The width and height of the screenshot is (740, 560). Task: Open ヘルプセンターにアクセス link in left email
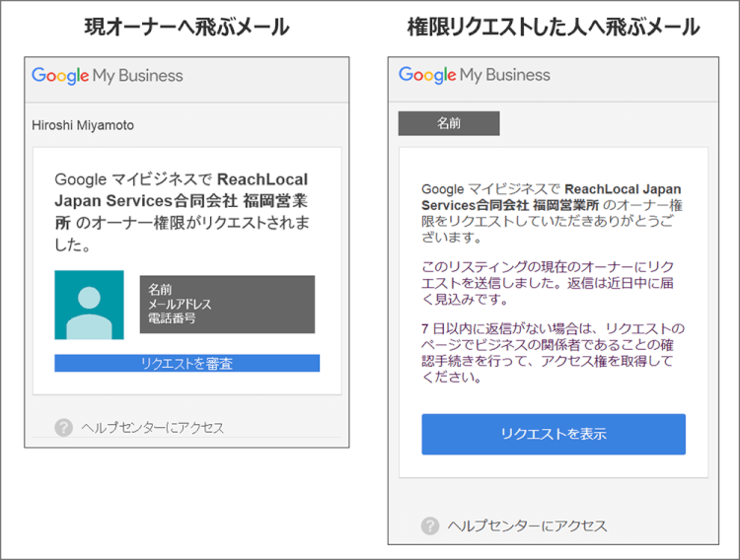click(152, 428)
